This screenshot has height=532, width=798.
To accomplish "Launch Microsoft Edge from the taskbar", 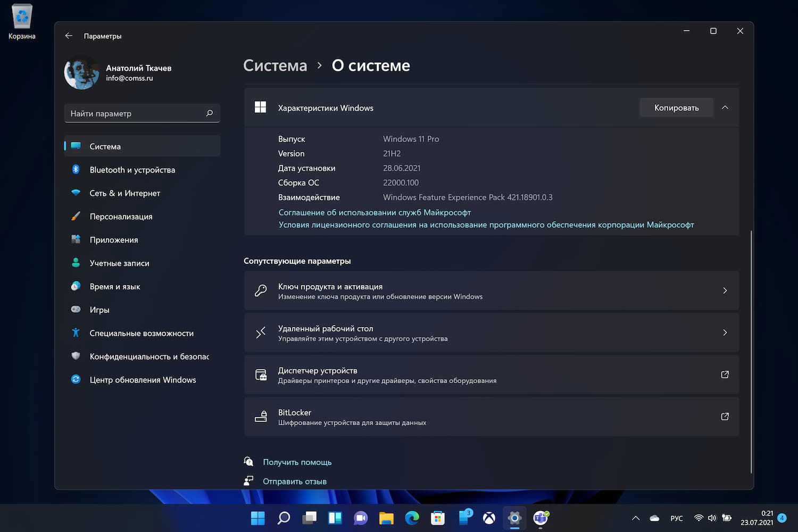I will pos(412,518).
